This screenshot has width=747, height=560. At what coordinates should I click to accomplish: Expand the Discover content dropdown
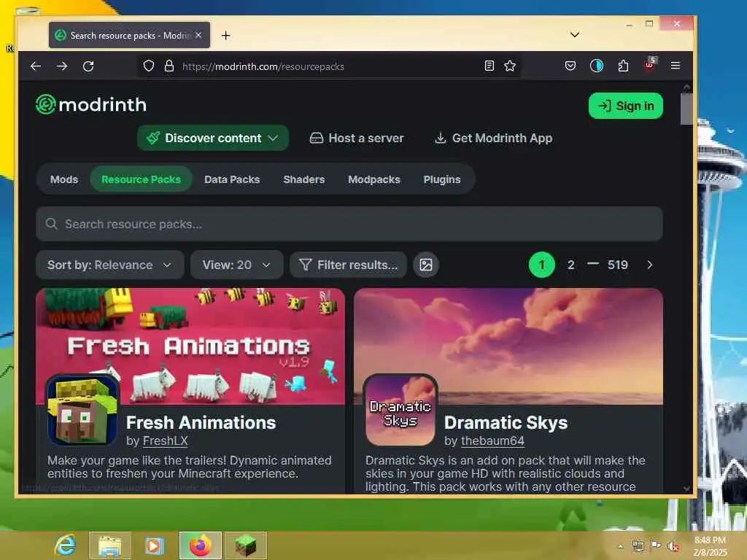(213, 138)
